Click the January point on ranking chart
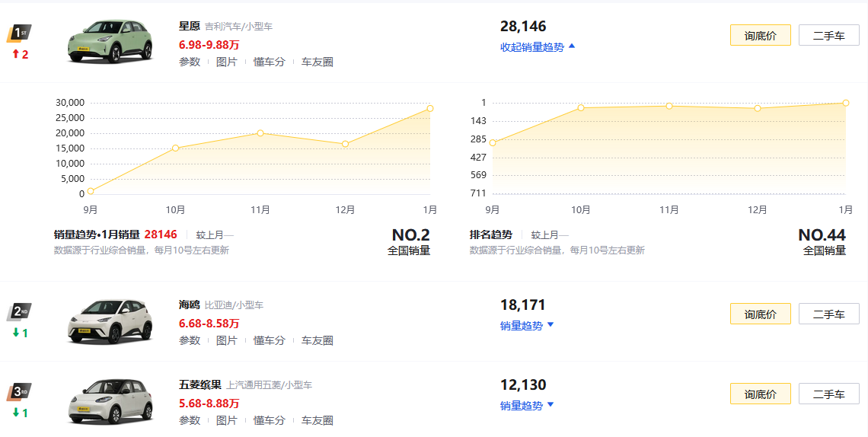 tap(846, 103)
